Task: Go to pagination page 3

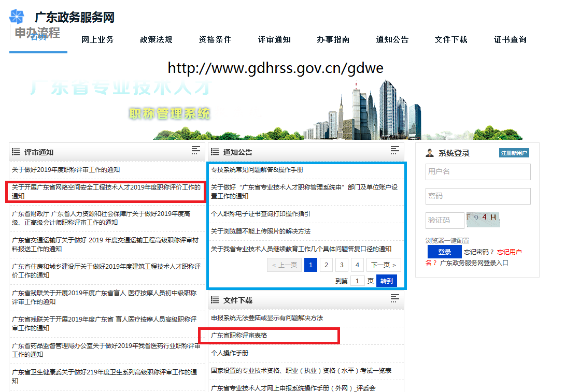Action: [342, 265]
